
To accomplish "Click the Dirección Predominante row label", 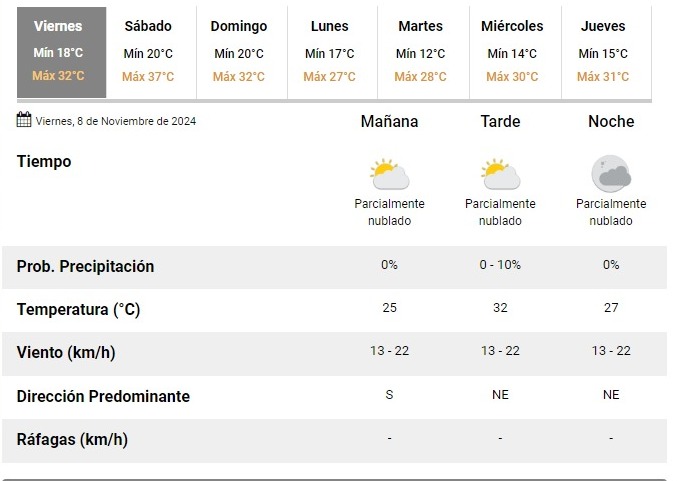I will point(103,396).
